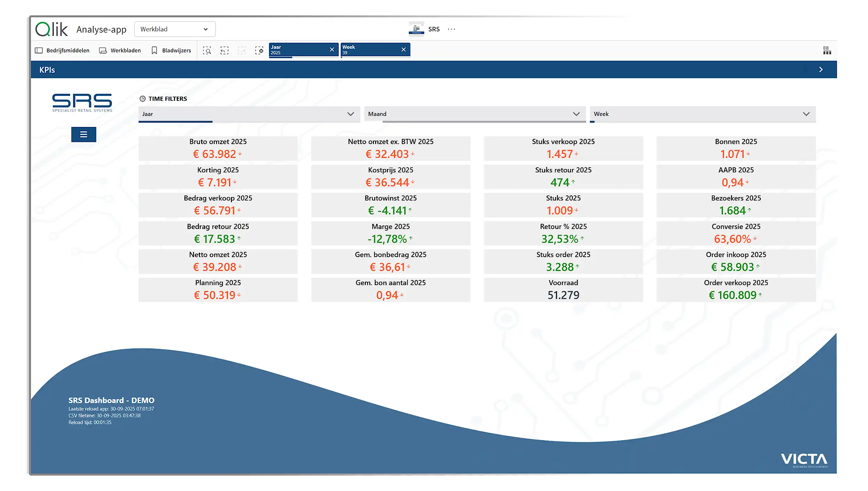Click the hamburger menu button
The image size is (868, 491).
(84, 134)
